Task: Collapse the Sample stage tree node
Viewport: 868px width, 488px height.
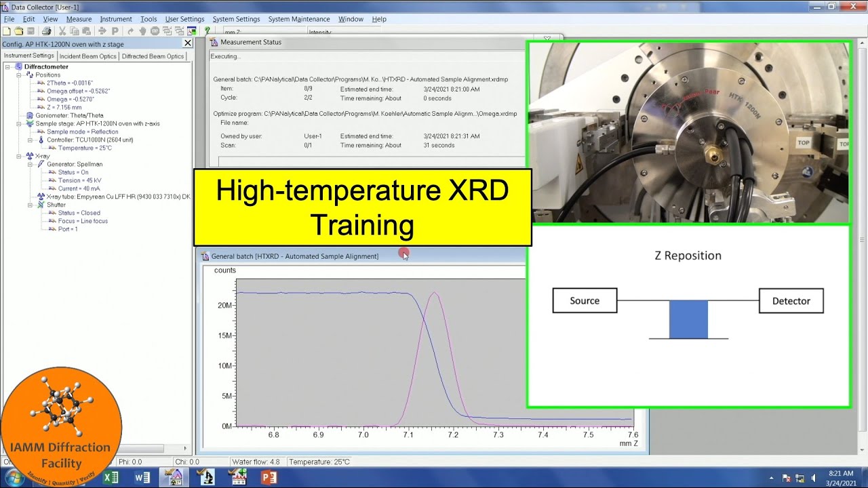Action: 19,123
